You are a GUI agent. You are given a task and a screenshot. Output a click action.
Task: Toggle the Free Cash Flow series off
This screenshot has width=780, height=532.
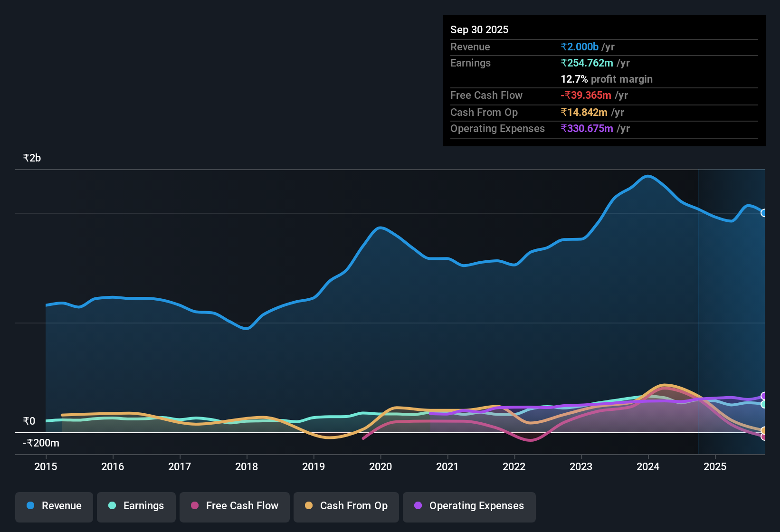coord(234,506)
